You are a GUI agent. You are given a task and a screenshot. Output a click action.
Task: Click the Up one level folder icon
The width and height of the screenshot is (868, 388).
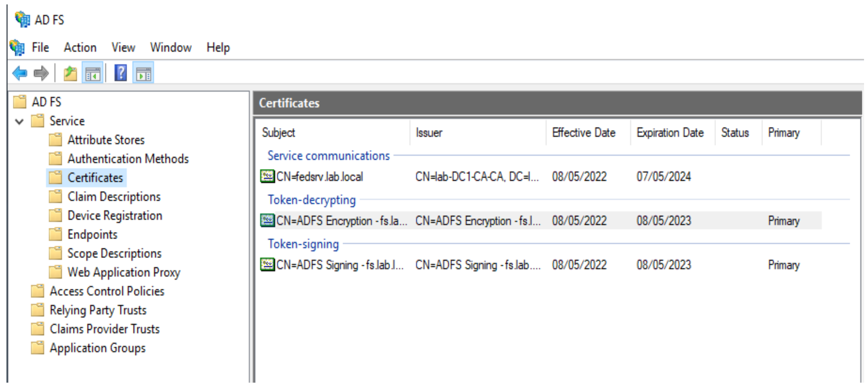(70, 73)
